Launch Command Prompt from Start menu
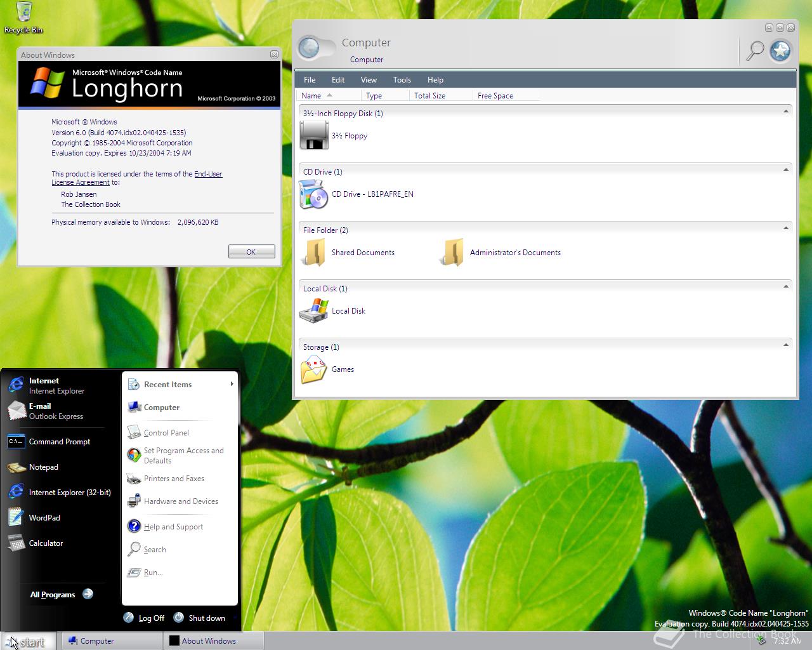The width and height of the screenshot is (812, 650). pyautogui.click(x=61, y=441)
